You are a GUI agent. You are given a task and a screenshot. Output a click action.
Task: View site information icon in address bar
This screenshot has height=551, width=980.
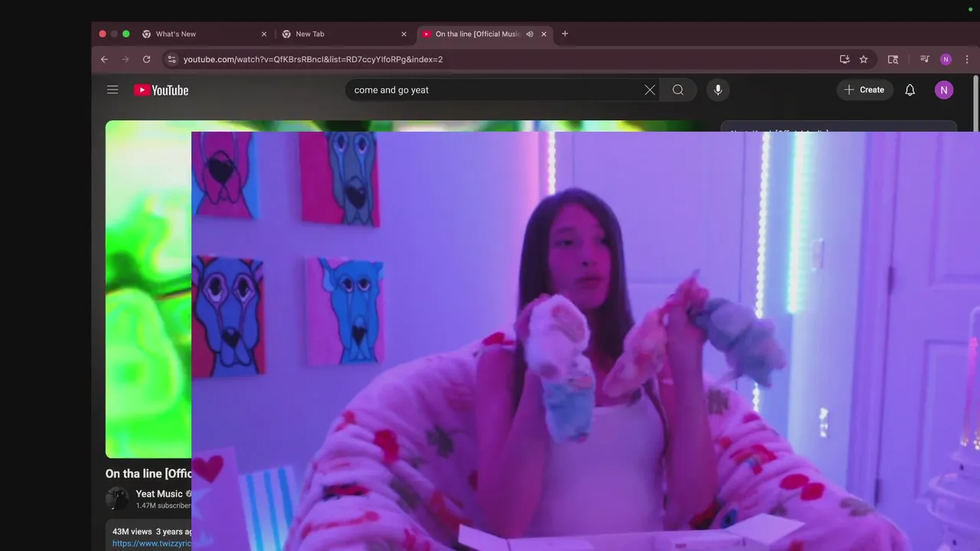(x=171, y=59)
